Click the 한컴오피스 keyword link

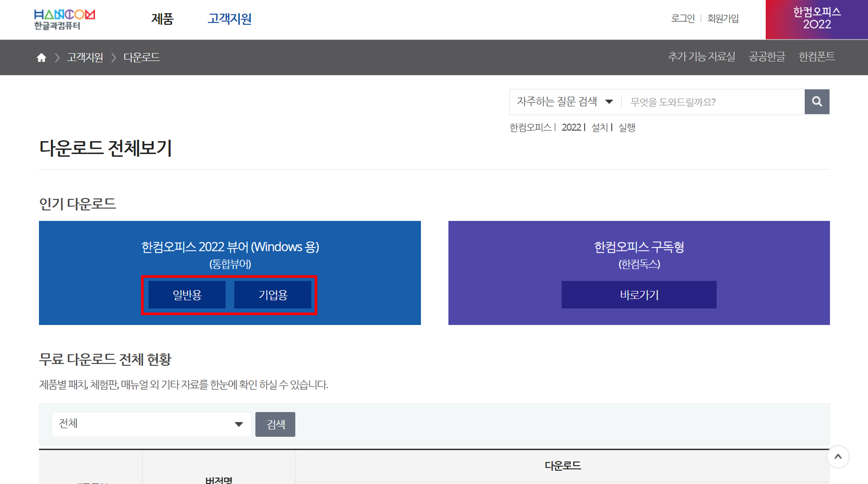[x=530, y=127]
